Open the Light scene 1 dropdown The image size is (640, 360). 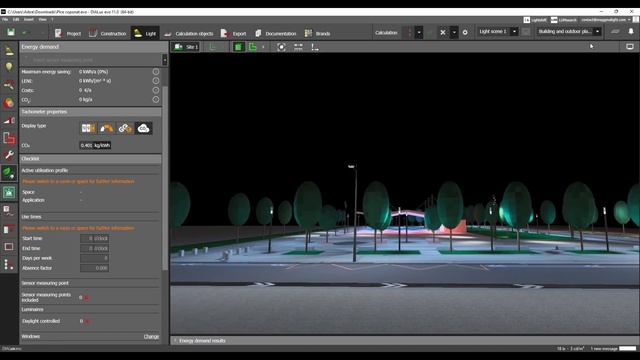514,31
